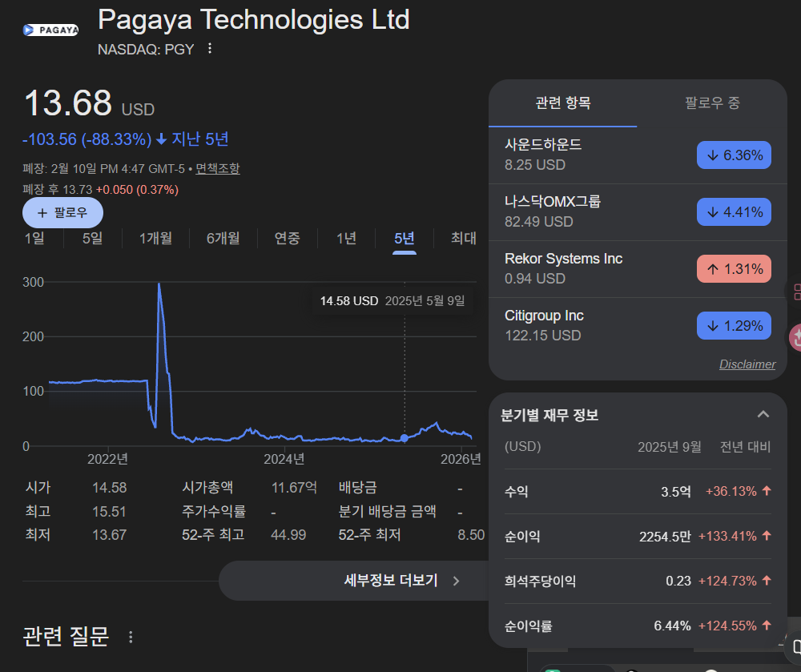Open the options menu beside 관련 질문

[x=131, y=637]
